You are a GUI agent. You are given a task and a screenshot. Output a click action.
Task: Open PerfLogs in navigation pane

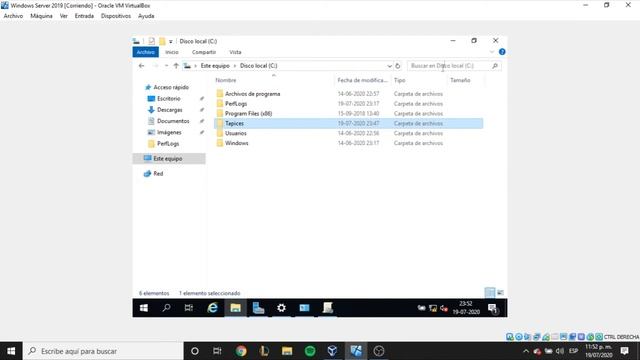click(168, 144)
